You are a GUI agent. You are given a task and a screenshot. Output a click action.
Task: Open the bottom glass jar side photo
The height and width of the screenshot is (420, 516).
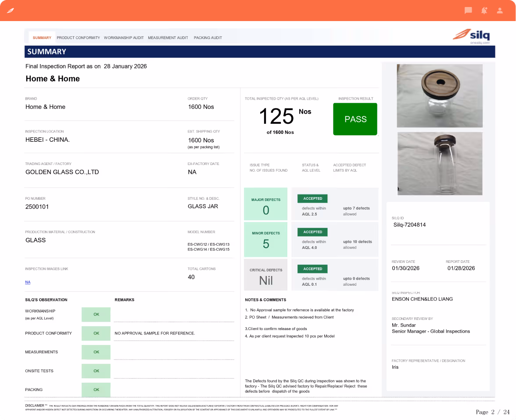click(440, 164)
